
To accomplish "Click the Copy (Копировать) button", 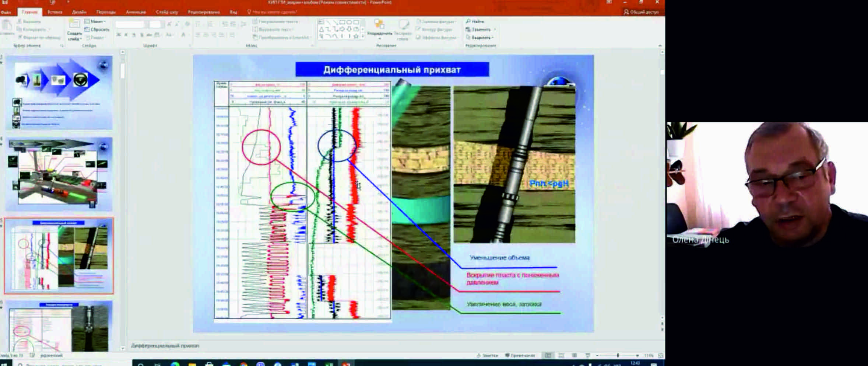I will pyautogui.click(x=34, y=29).
